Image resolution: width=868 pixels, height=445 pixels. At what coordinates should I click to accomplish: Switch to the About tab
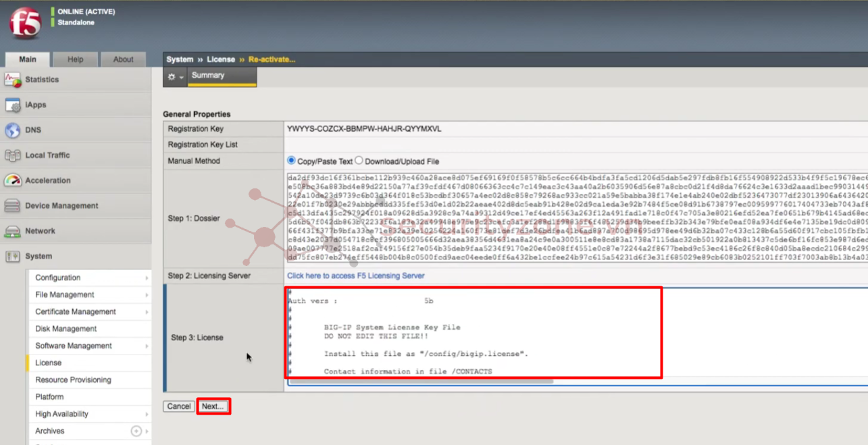pyautogui.click(x=123, y=59)
